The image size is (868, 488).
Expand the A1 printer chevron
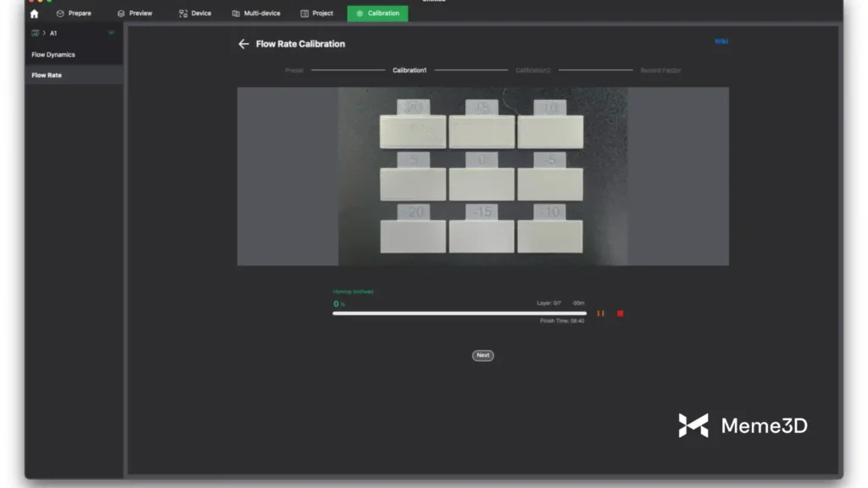(44, 33)
